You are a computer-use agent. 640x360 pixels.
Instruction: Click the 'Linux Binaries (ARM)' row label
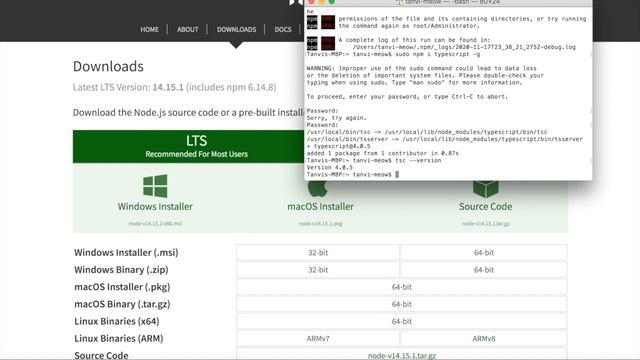pos(118,338)
